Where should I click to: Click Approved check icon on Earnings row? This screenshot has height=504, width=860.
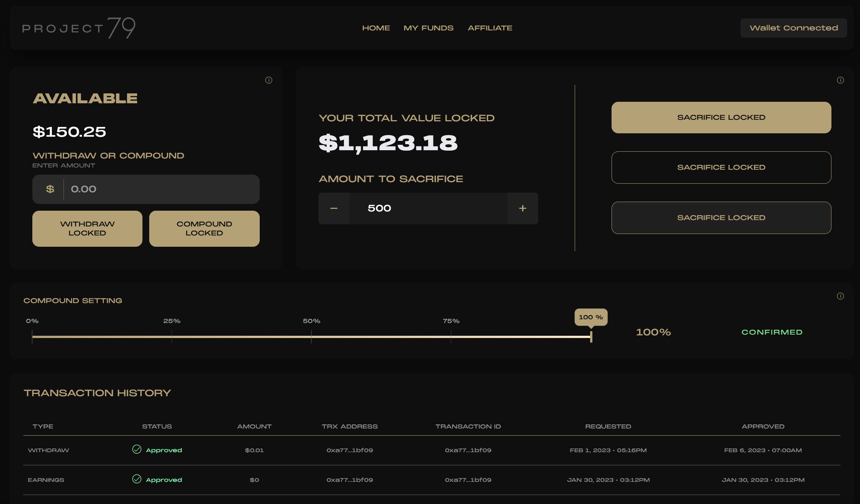click(137, 479)
